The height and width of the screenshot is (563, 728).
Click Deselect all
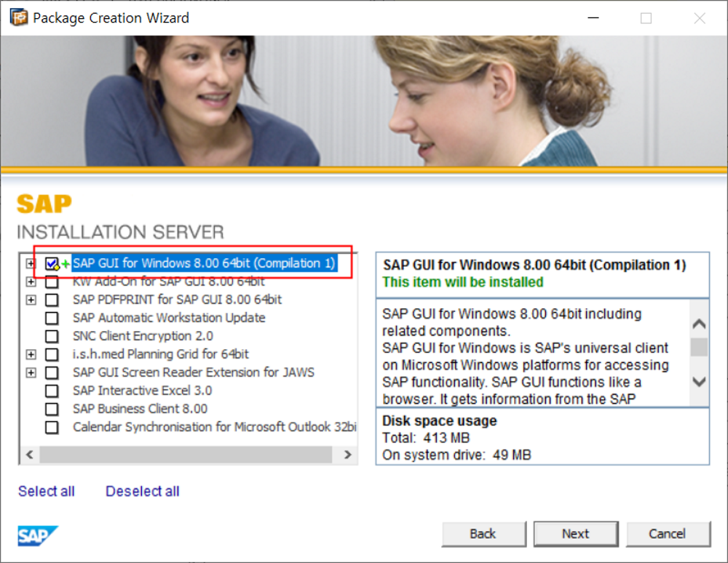tap(142, 491)
